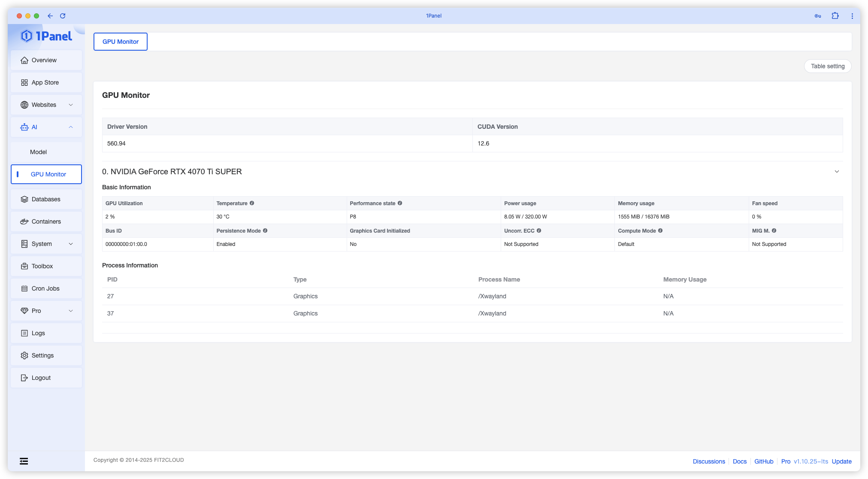868x479 pixels.
Task: Click the Compute Mode info icon
Action: tap(660, 230)
